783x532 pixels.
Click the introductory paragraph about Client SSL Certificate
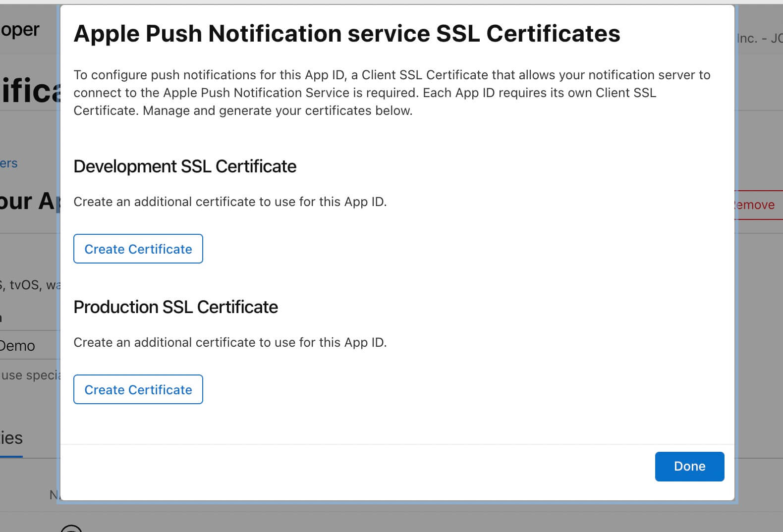(391, 93)
